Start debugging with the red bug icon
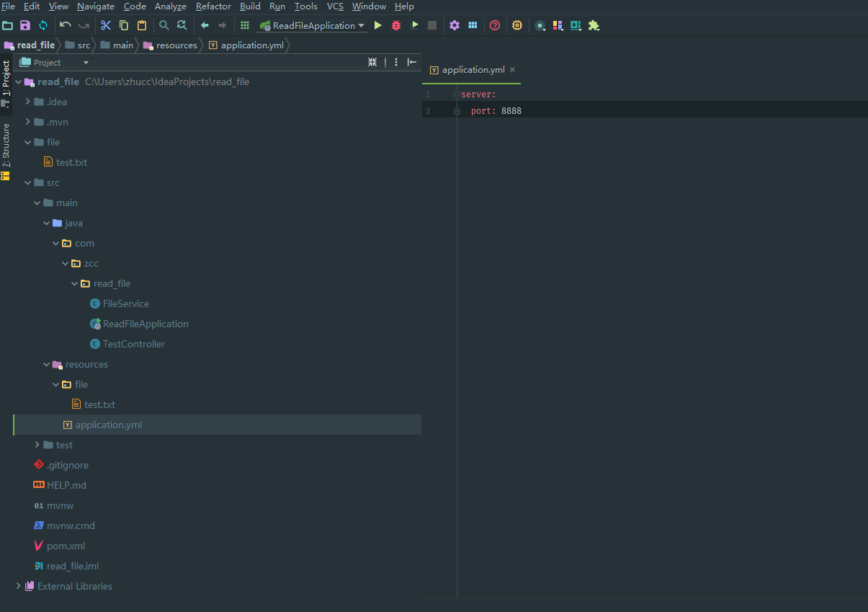The image size is (868, 612). (396, 25)
